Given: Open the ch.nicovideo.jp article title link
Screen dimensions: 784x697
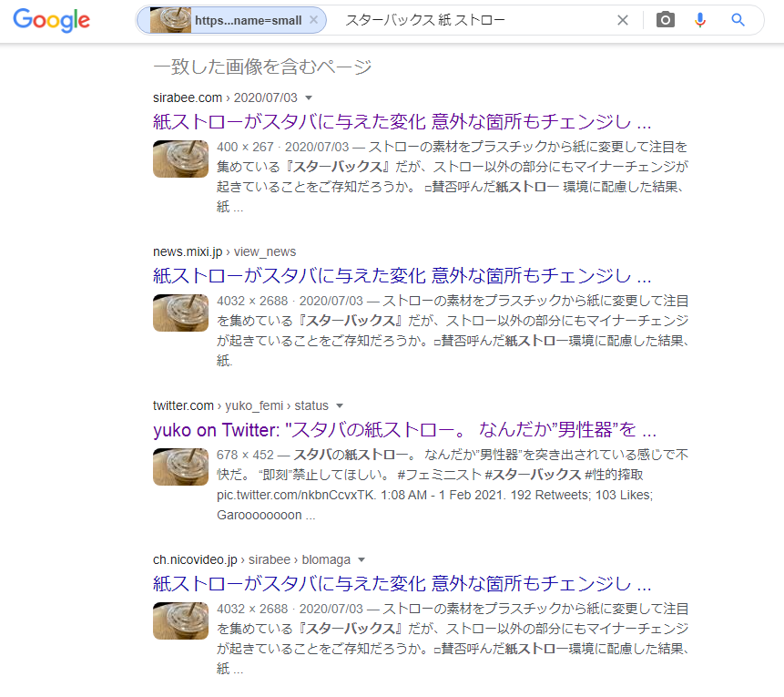Looking at the screenshot, I should [x=402, y=584].
